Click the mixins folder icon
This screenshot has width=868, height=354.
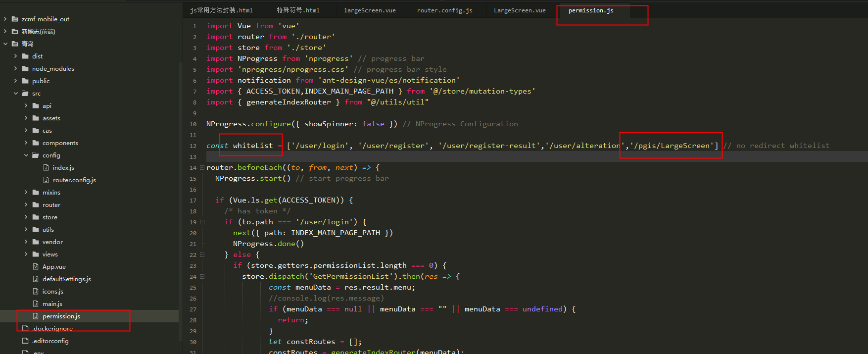point(36,192)
